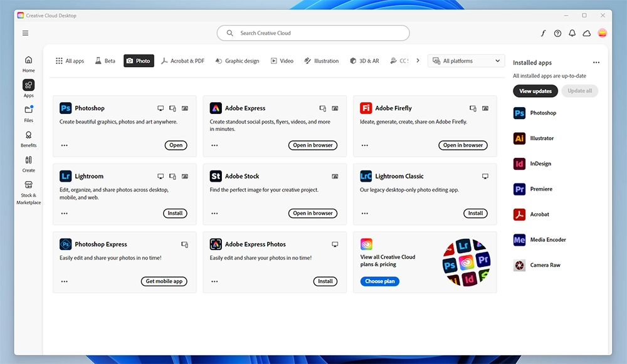Image resolution: width=627 pixels, height=364 pixels.
Task: Open Adobe Express in browser
Action: 313,145
